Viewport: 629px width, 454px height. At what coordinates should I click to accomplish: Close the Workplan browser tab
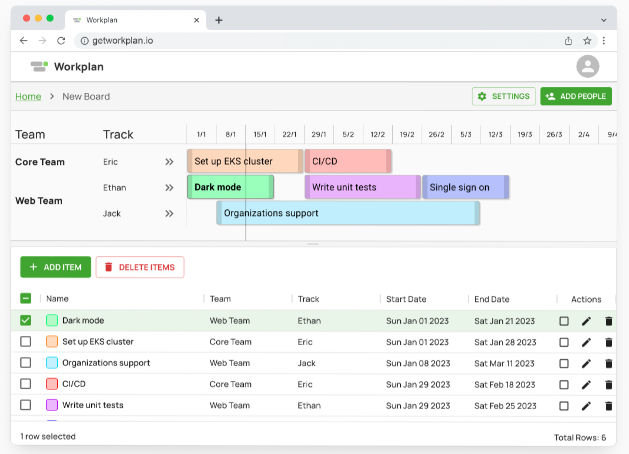coord(197,20)
